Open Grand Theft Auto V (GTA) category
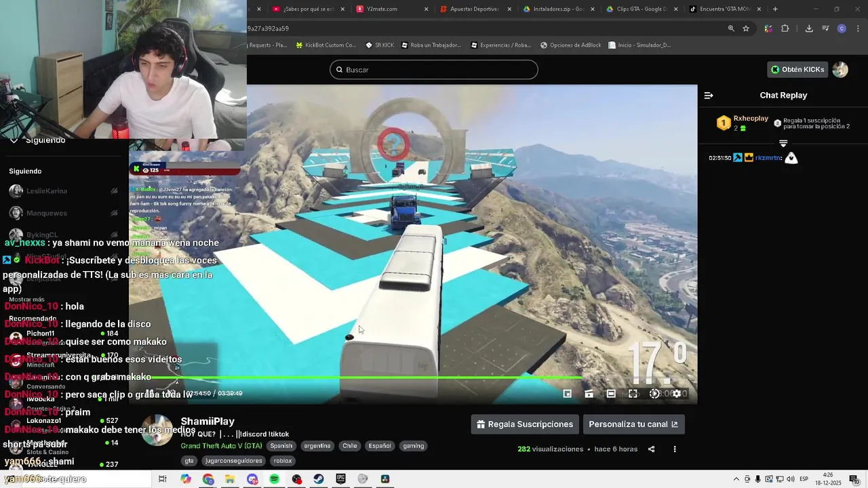This screenshot has width=868, height=488. pos(221,446)
